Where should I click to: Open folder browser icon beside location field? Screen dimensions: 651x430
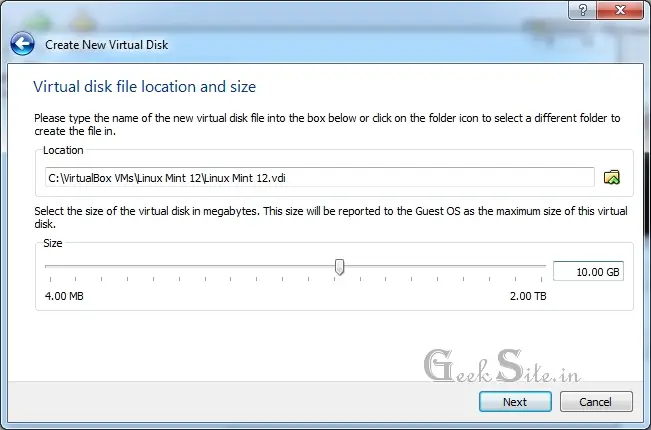point(612,178)
